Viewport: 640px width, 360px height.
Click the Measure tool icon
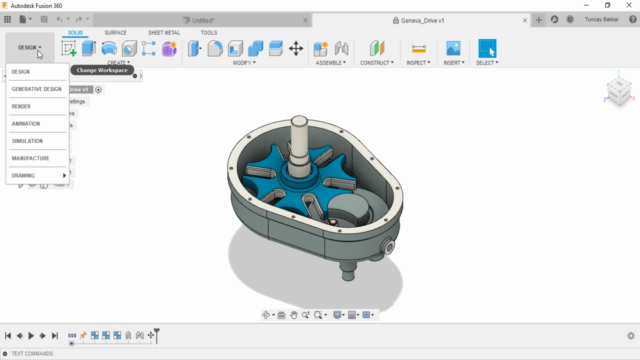click(x=419, y=49)
